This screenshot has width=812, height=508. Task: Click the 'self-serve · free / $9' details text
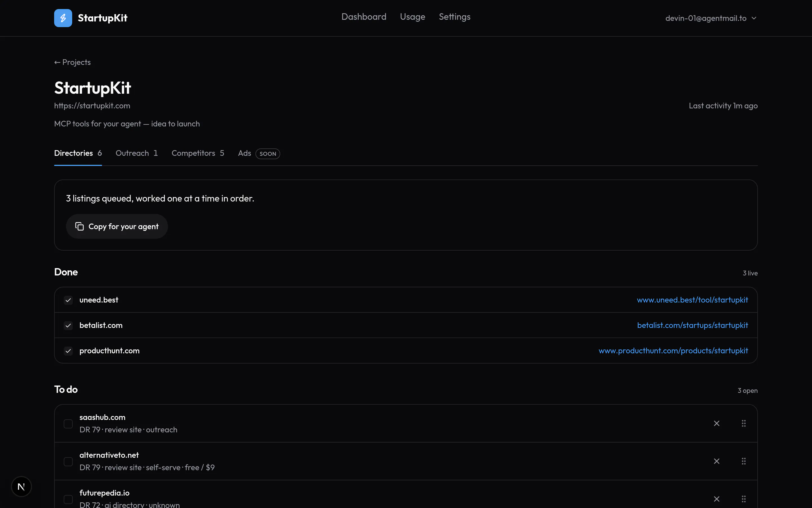(180, 467)
